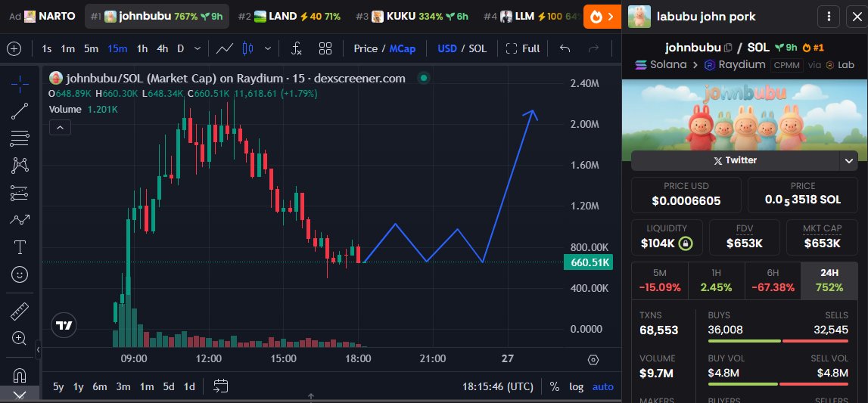Show 1H stats tab

(x=717, y=281)
